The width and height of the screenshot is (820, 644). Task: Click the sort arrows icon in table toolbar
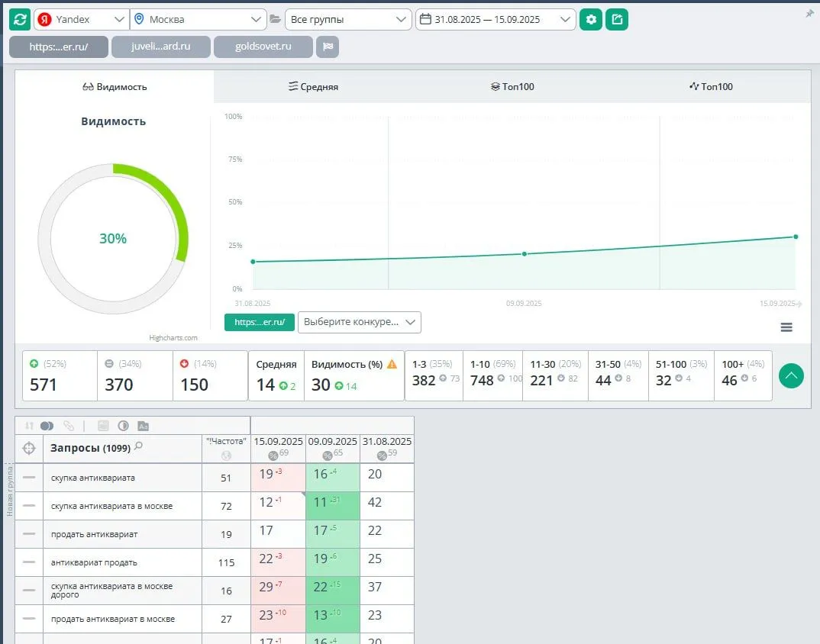29,426
